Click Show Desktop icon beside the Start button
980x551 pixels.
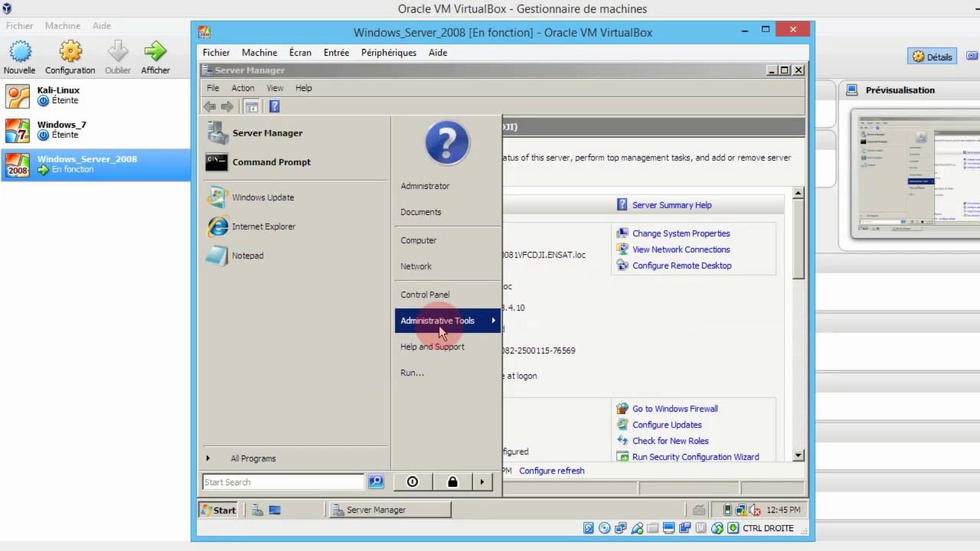(274, 510)
